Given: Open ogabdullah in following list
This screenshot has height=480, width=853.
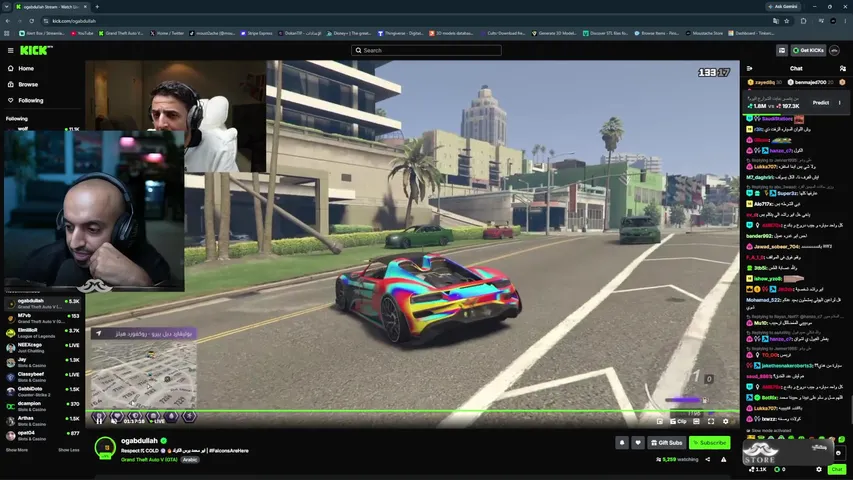Looking at the screenshot, I should 42,303.
